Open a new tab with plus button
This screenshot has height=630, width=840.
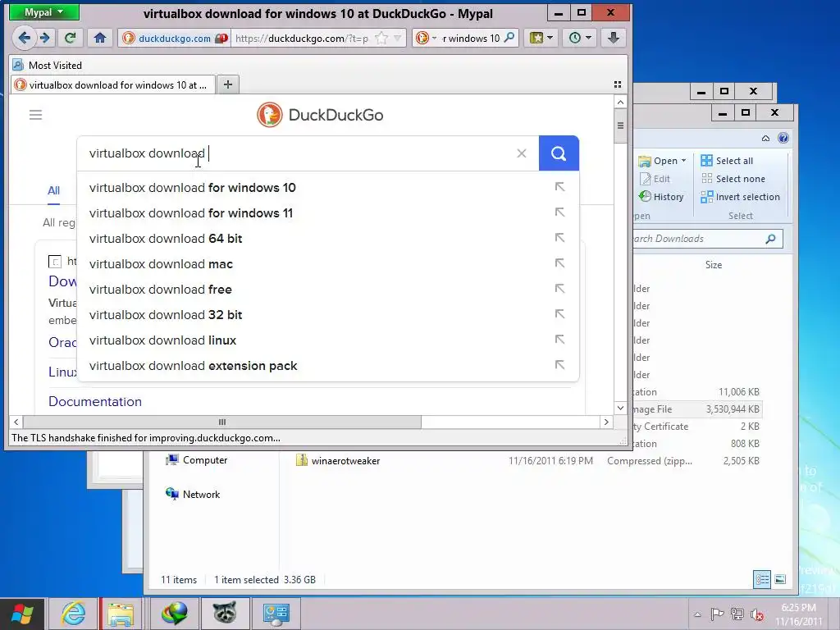tap(228, 84)
